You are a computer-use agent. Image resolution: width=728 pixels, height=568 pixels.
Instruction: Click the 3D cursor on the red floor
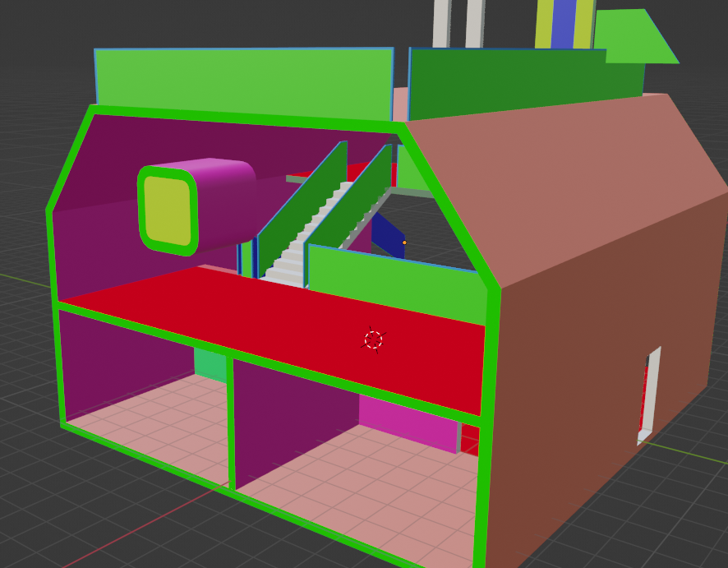(373, 339)
